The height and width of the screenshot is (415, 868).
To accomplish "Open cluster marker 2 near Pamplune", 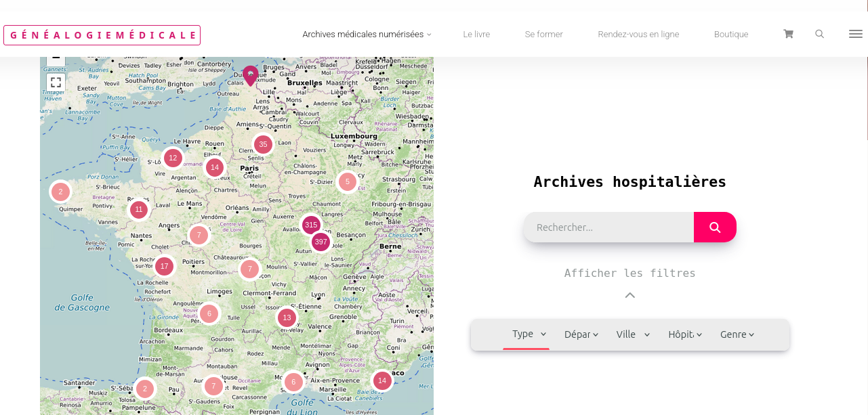I will [x=144, y=389].
